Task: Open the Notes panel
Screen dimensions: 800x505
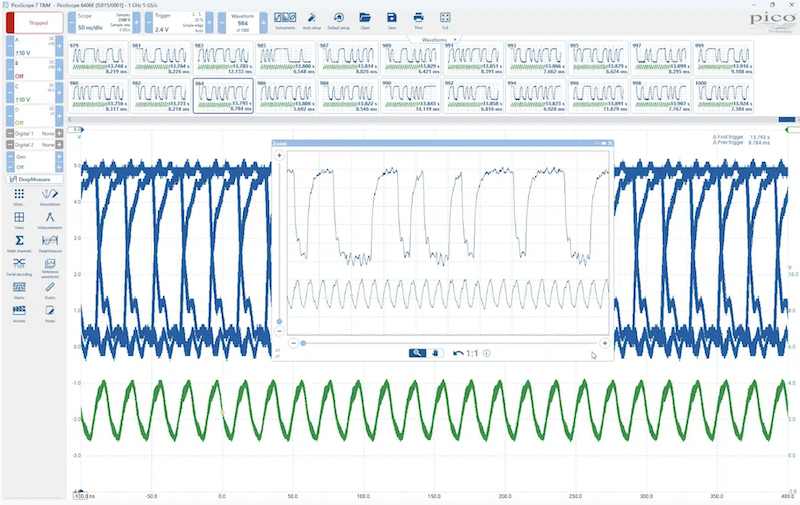Action: (x=51, y=311)
